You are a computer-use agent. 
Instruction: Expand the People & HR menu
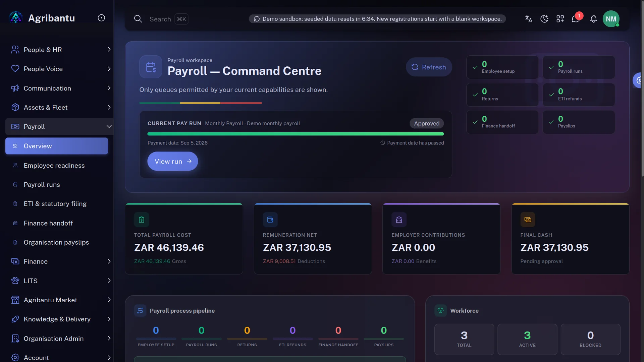click(x=60, y=50)
